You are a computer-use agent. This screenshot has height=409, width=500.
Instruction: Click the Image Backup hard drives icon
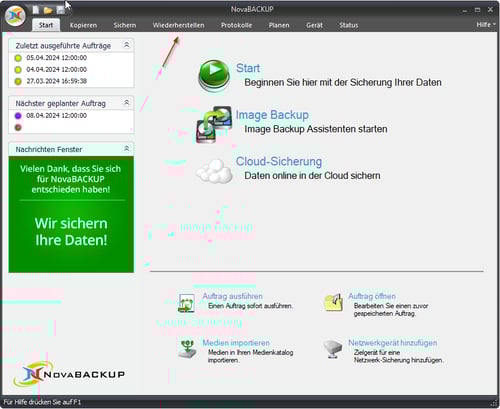pyautogui.click(x=214, y=124)
